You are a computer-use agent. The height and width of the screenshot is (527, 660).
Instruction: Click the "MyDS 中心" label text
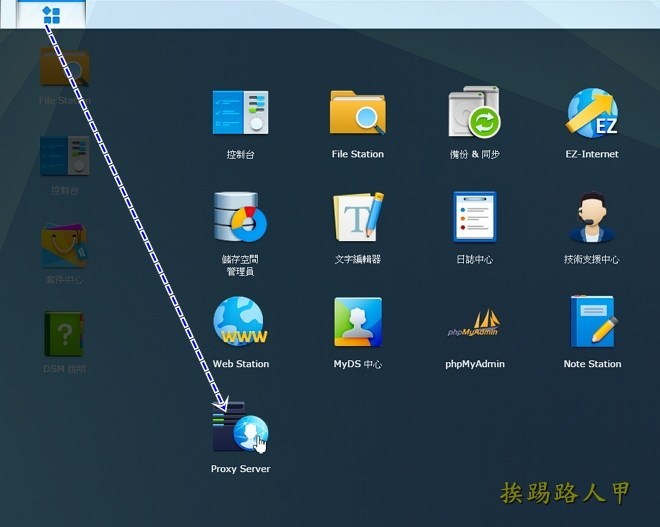357,364
